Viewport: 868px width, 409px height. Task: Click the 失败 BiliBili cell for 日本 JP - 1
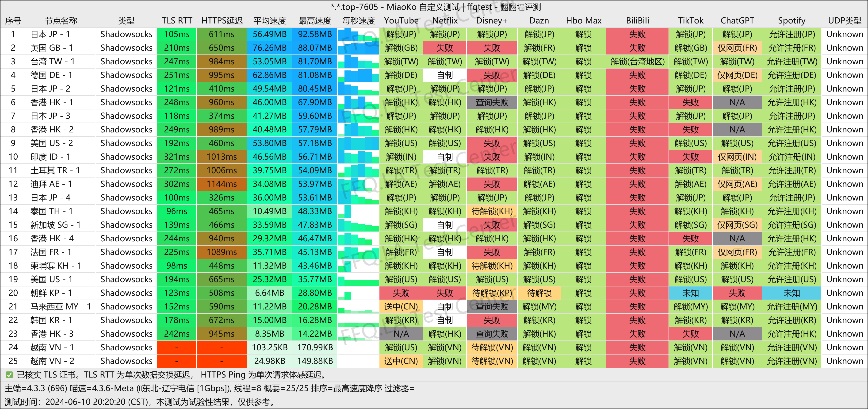click(x=638, y=34)
